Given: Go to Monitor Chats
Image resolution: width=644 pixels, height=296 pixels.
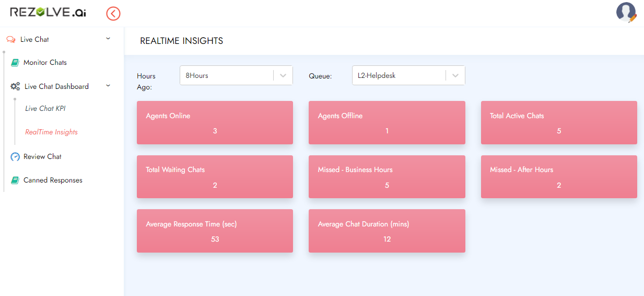Looking at the screenshot, I should coord(45,63).
